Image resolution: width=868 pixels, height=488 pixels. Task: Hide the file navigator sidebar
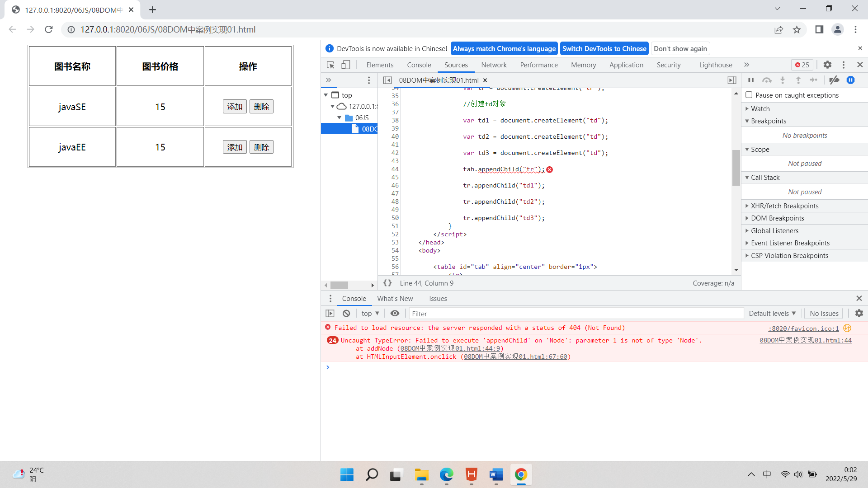click(387, 80)
